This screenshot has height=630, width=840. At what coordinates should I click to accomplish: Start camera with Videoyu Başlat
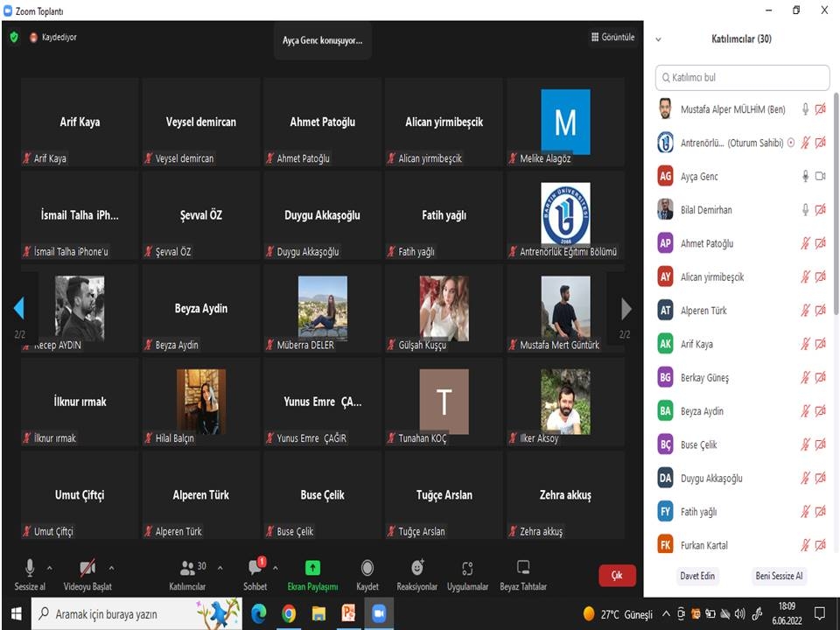(87, 569)
